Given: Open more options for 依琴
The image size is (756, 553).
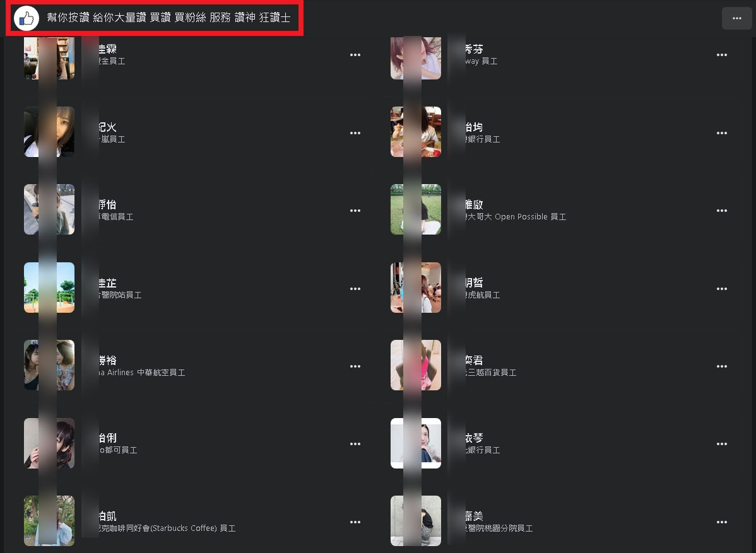Looking at the screenshot, I should 722,444.
